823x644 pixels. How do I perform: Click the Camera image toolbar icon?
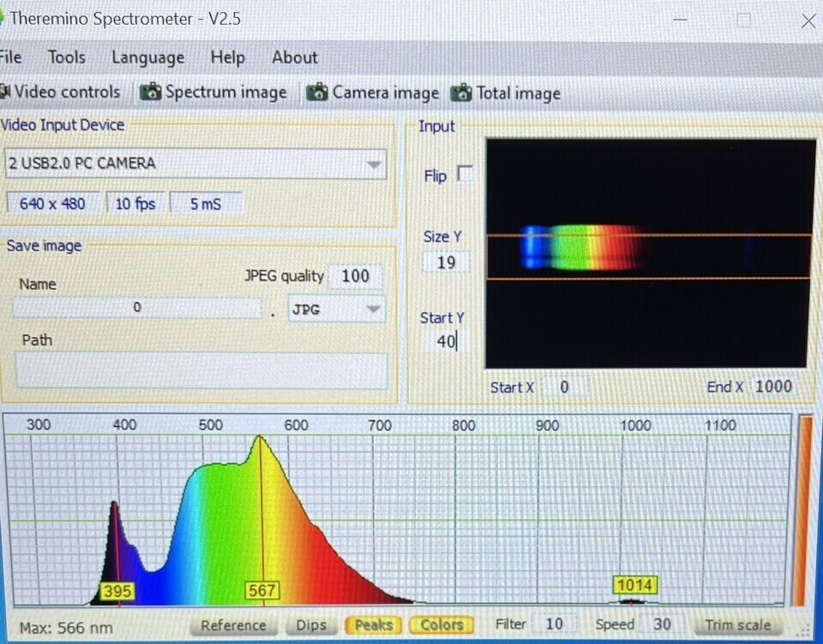(x=317, y=93)
